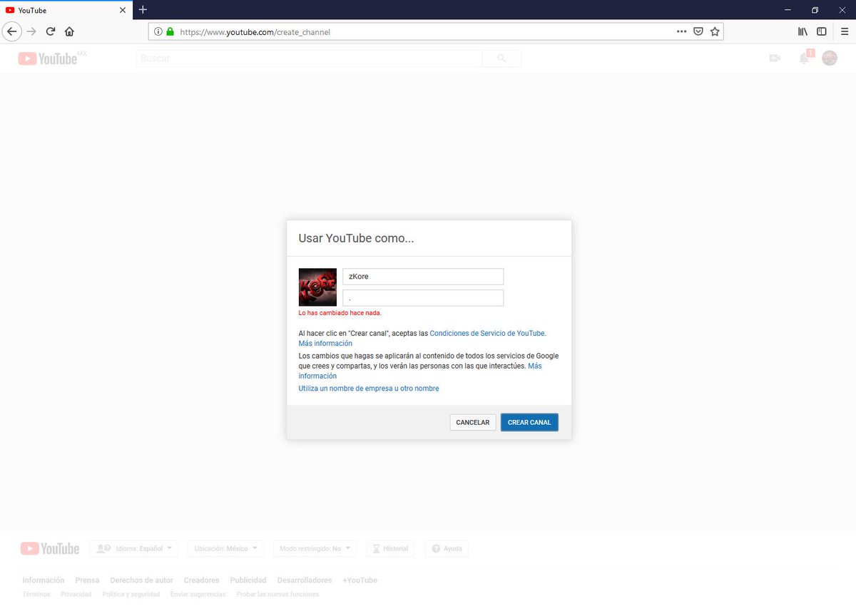Screen dimensions: 856x616
Task: Open the Términos footer link
Action: pyautogui.click(x=36, y=594)
